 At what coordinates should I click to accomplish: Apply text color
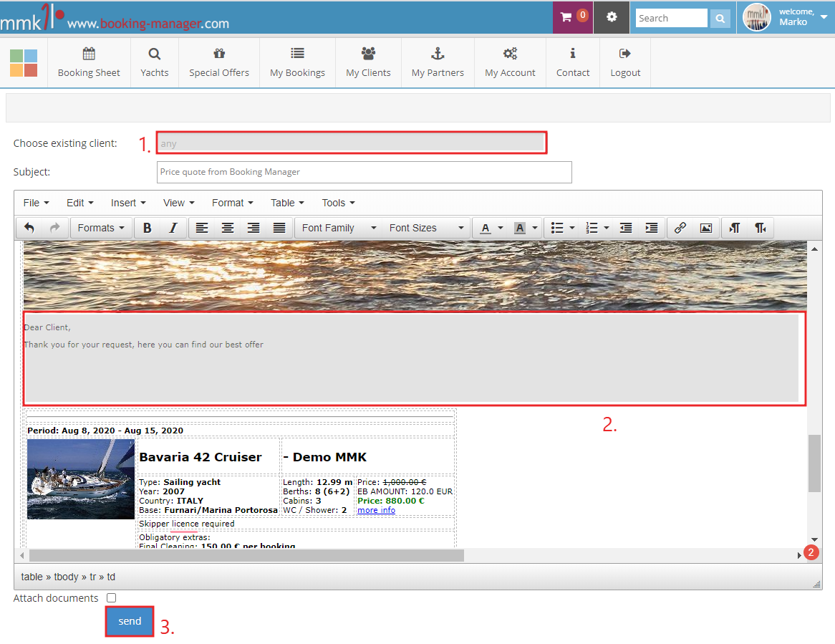coord(485,228)
